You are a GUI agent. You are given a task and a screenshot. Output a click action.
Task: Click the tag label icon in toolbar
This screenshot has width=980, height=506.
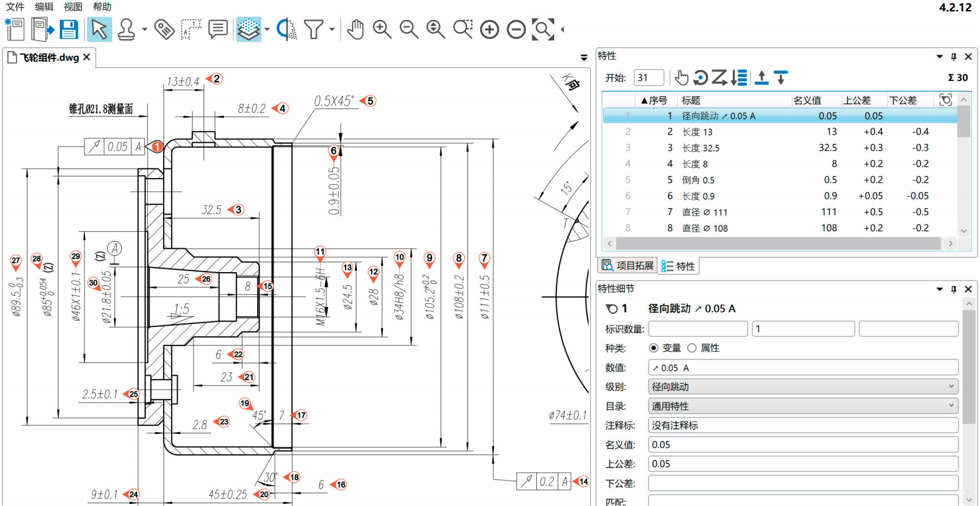[164, 29]
